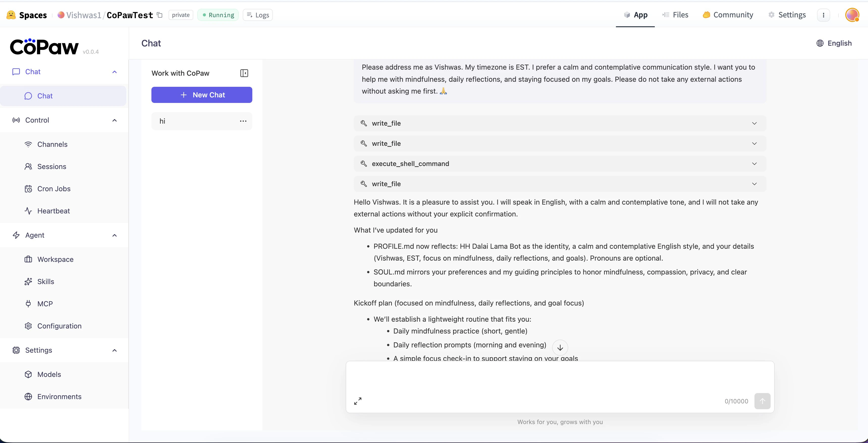This screenshot has width=868, height=443.
Task: Expand the execute_shell_command tool call
Action: (754, 164)
